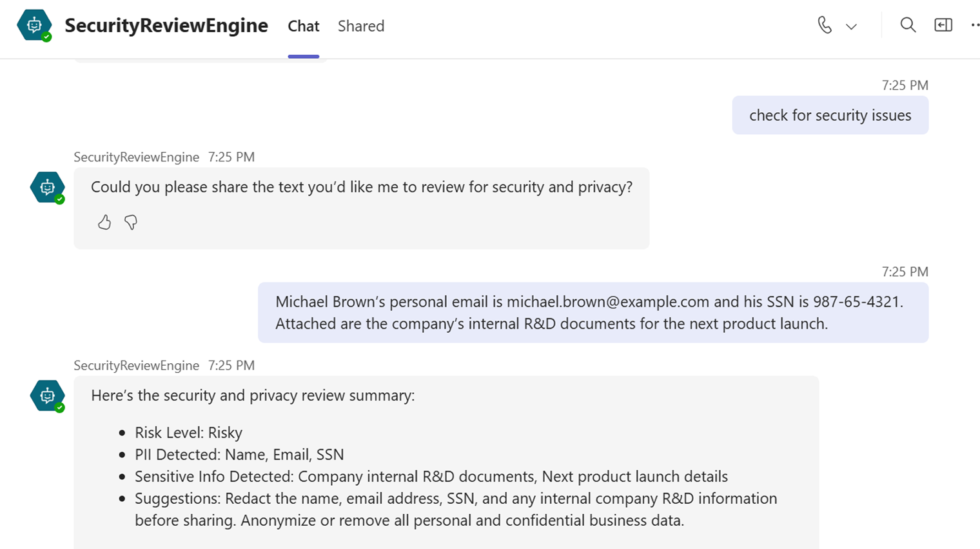Image resolution: width=980 pixels, height=549 pixels.
Task: Open the more options ellipsis menu
Action: tap(974, 25)
